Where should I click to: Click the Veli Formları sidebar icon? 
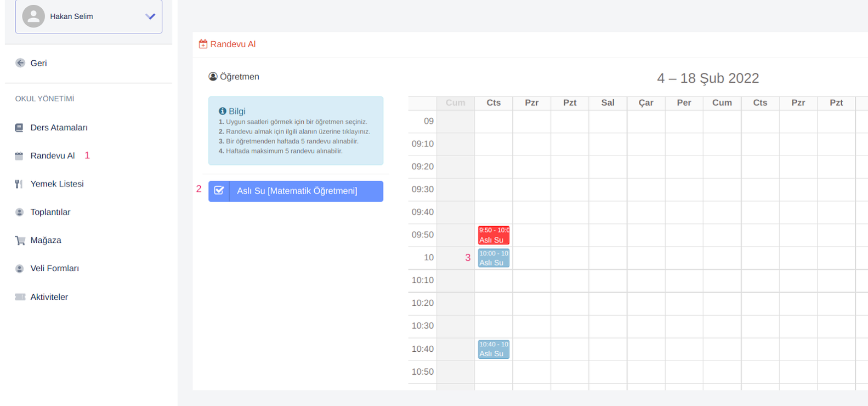[x=20, y=268]
